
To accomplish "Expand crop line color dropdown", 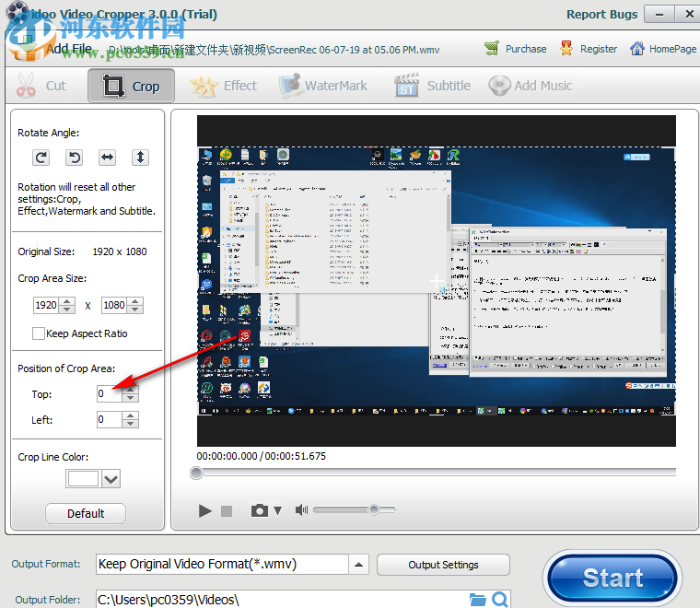I will [111, 479].
